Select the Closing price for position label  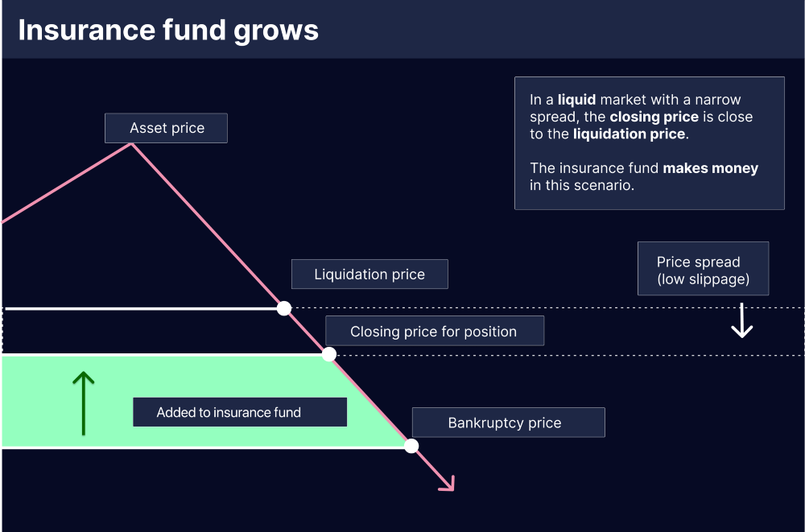(435, 331)
